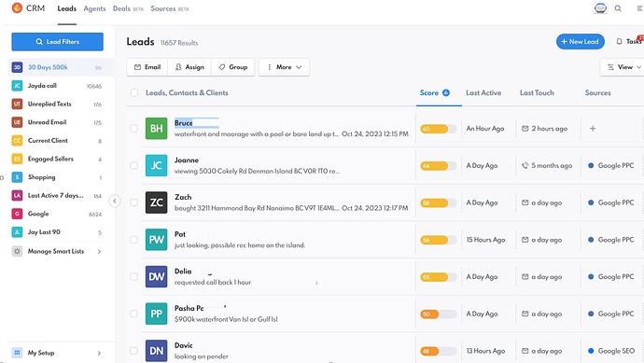Tick the checkbox for Joanne's lead
This screenshot has height=363, width=644.
pos(133,165)
